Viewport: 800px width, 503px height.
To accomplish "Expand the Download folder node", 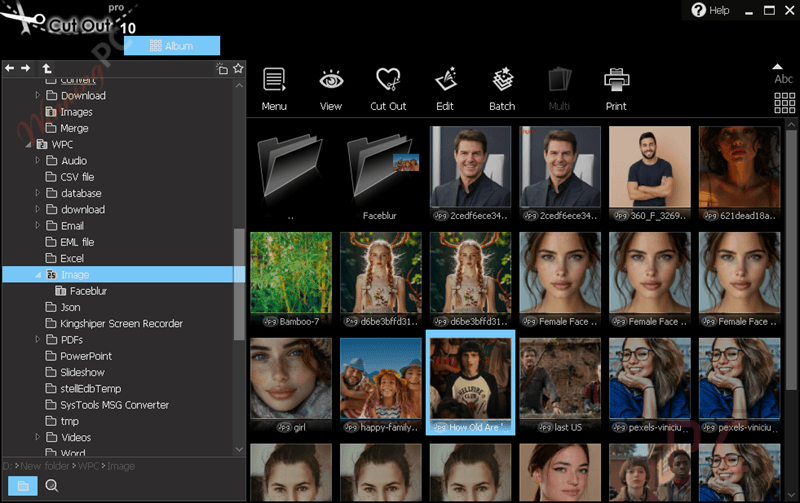I will click(37, 95).
